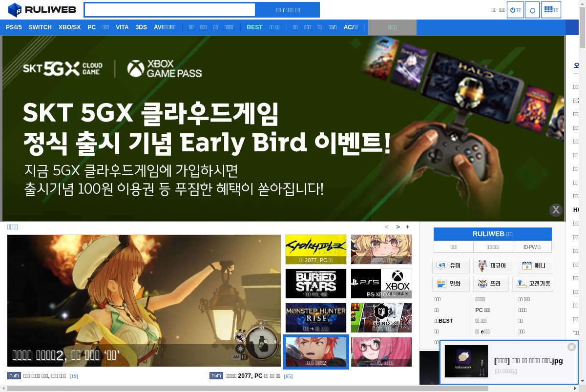The width and height of the screenshot is (586, 392).
Task: Open the BEST menu item
Action: point(254,27)
